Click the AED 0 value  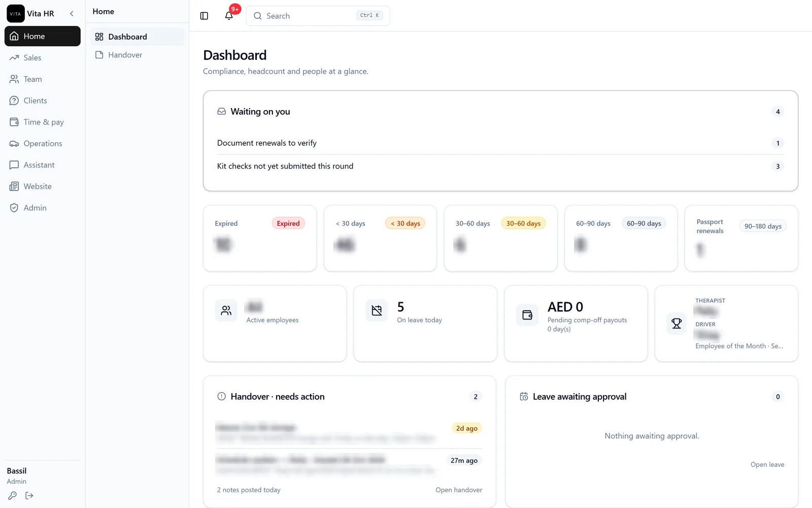pyautogui.click(x=565, y=307)
